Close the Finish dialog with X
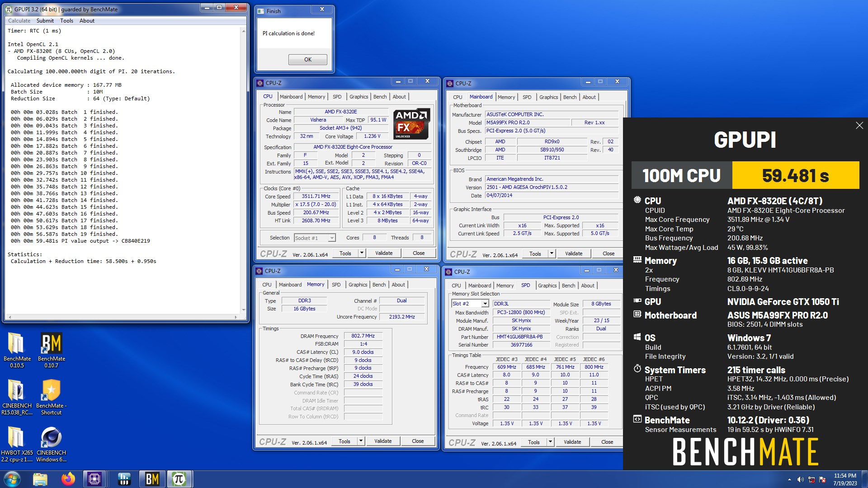 coord(322,9)
